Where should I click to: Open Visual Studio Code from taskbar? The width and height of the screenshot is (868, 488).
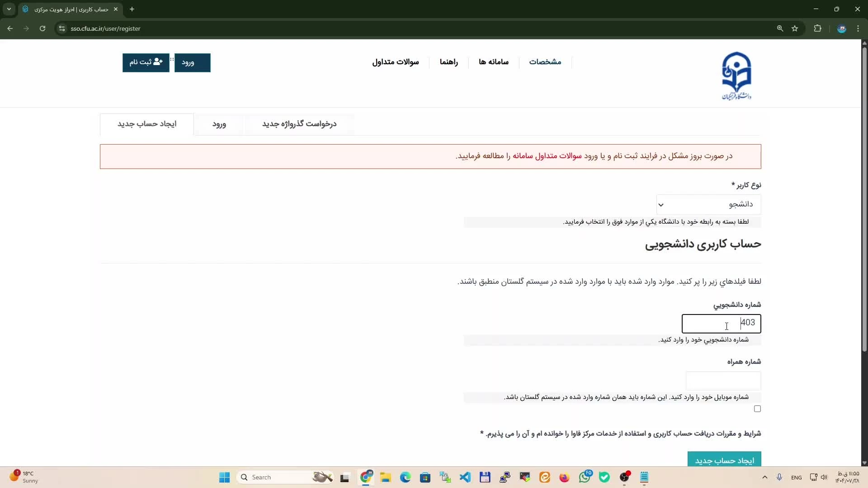click(x=465, y=477)
